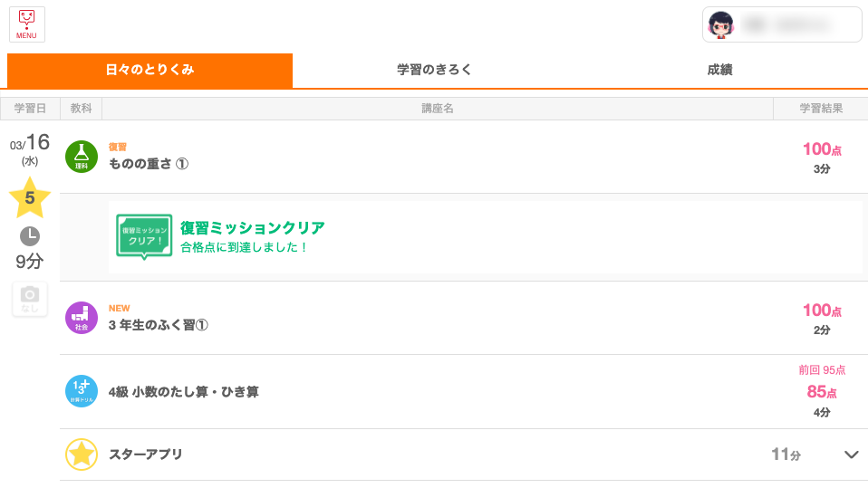Click the 85点 score result
This screenshot has width=868, height=488.
(x=821, y=392)
